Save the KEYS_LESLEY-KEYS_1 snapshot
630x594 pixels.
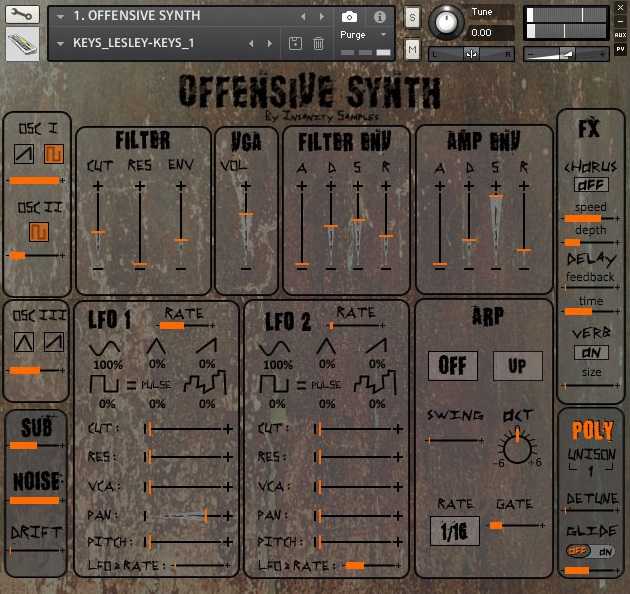click(295, 43)
